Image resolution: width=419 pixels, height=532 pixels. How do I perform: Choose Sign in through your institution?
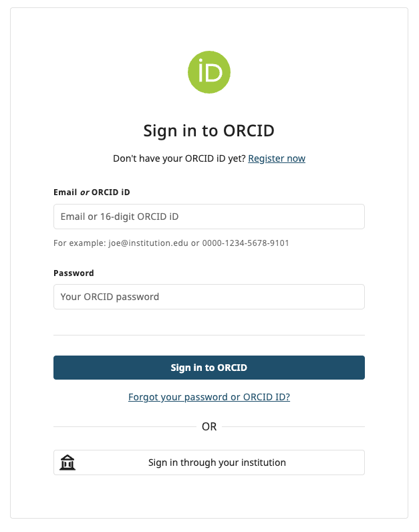pyautogui.click(x=217, y=462)
